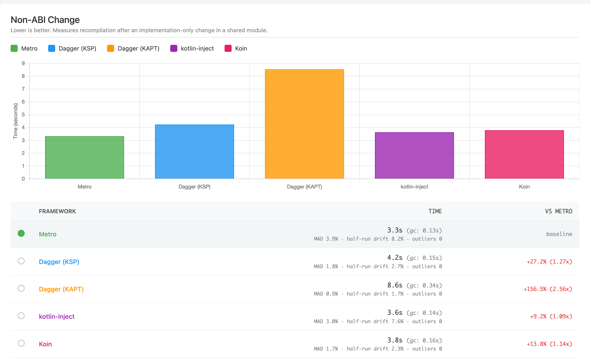Click kotlin-inject stats line MAD 3.0%
590x364 pixels.
378,321
